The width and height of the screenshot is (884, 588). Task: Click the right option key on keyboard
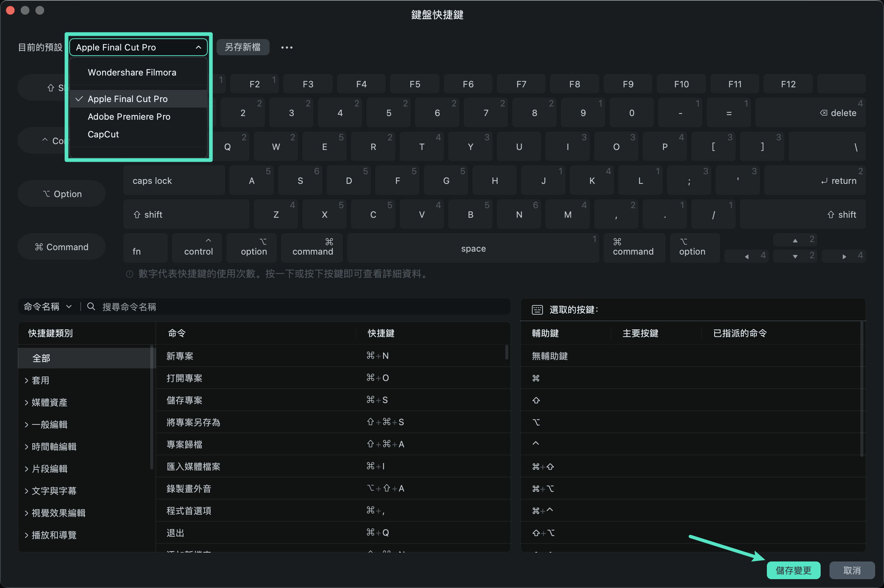[695, 248]
